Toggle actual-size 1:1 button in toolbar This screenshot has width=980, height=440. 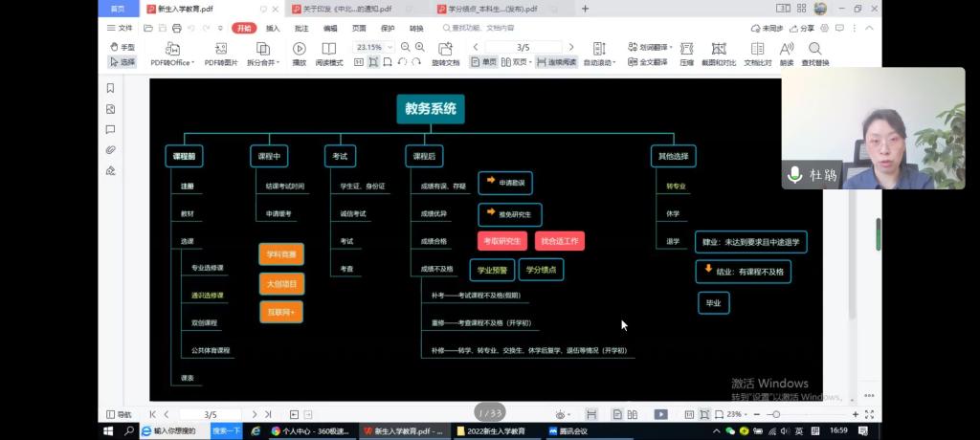coord(359,62)
